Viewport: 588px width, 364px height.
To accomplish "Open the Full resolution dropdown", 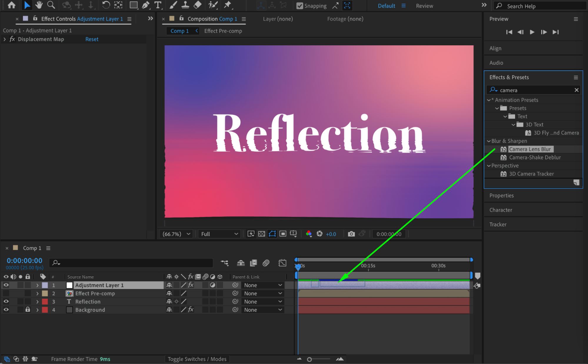I will (x=219, y=234).
